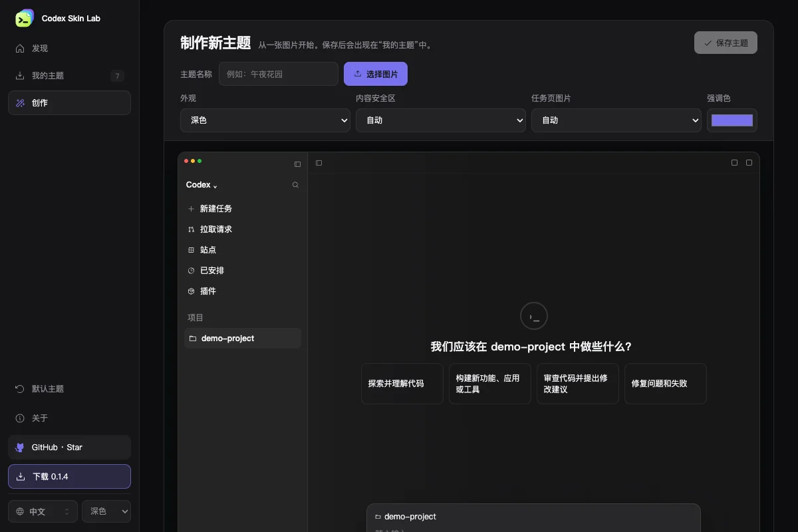Click the 下载 0.1.4 button
The image size is (798, 532).
click(x=69, y=477)
